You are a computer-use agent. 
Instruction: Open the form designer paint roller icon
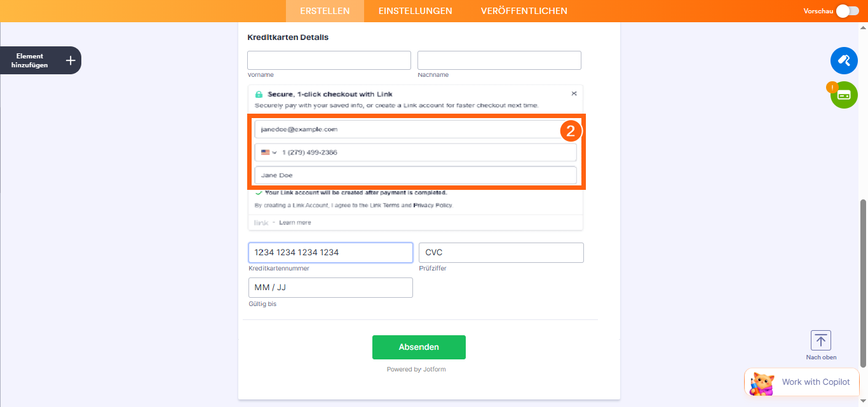844,60
